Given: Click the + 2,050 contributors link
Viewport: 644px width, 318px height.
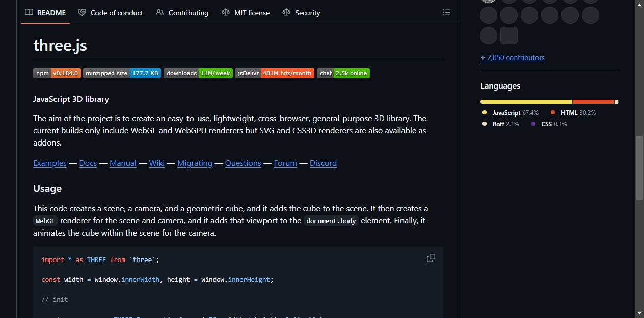Looking at the screenshot, I should (x=513, y=58).
